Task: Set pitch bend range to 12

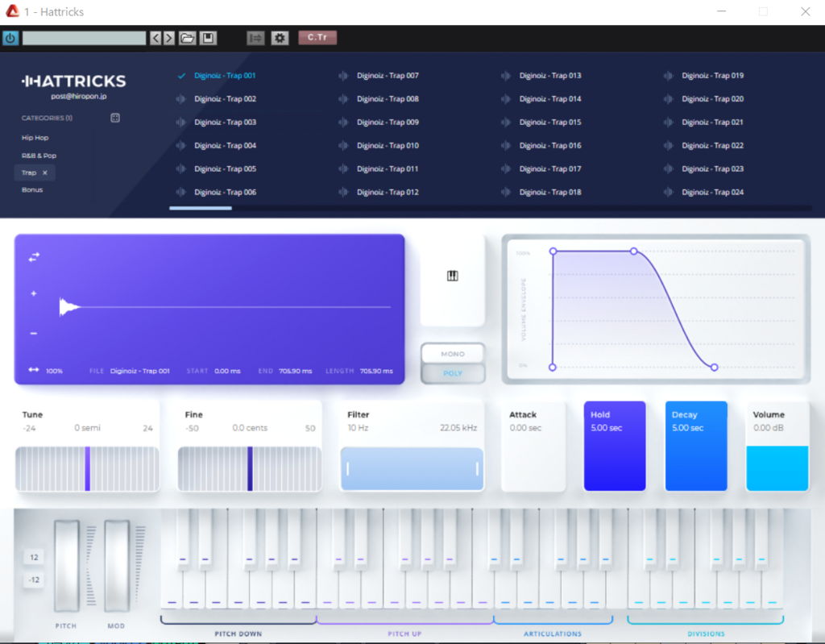Action: point(34,557)
